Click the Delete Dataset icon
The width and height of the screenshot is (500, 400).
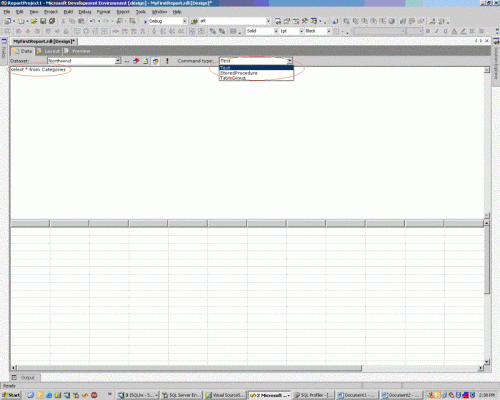(136, 61)
